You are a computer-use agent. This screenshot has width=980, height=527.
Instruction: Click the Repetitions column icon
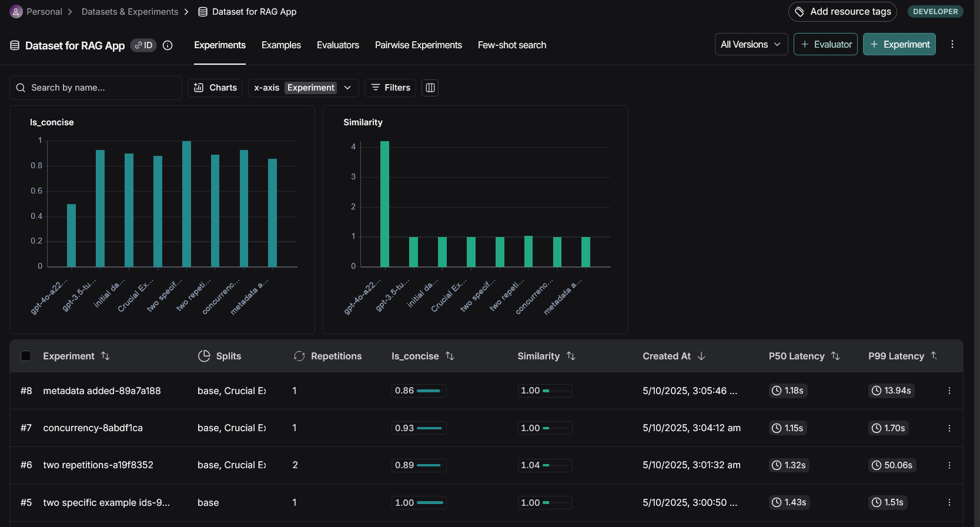pyautogui.click(x=299, y=356)
